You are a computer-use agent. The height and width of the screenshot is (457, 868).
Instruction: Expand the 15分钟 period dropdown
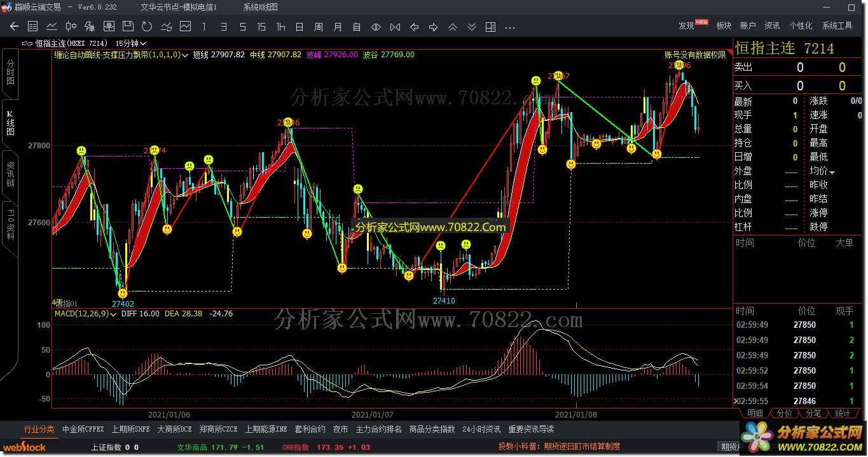[143, 43]
